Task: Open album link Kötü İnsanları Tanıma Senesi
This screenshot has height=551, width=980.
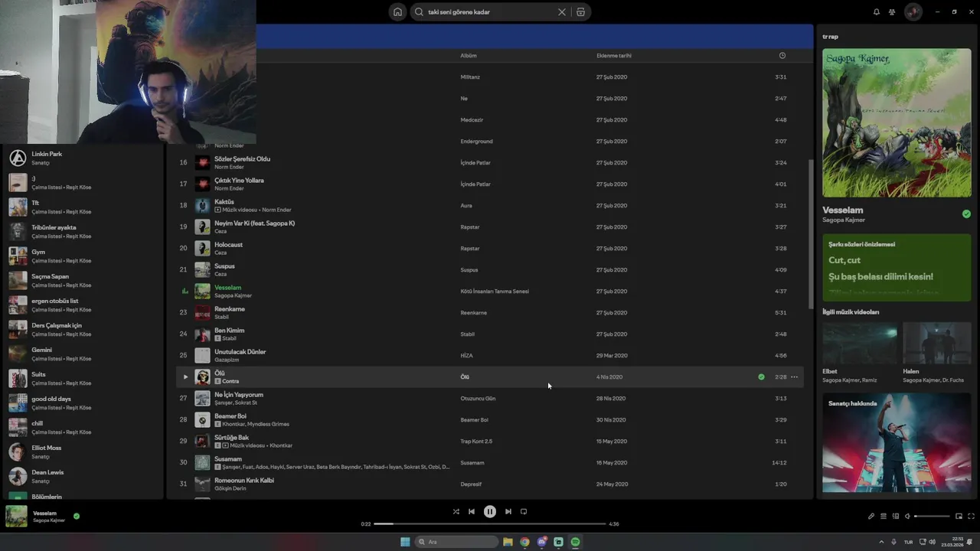Action: click(x=495, y=291)
